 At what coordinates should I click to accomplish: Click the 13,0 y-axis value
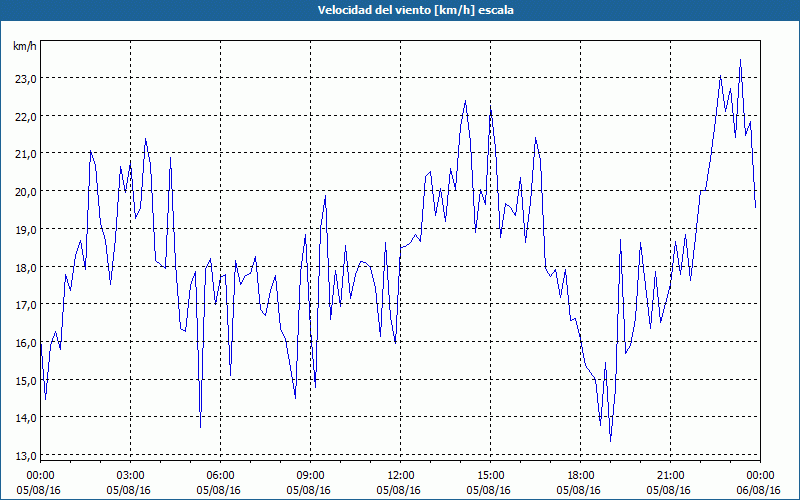click(25, 456)
